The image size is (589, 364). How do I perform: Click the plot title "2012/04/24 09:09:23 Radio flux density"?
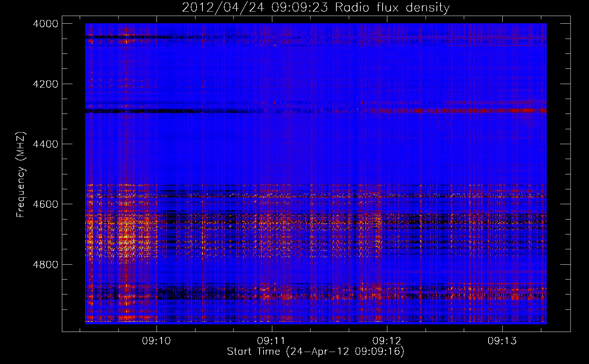[x=316, y=8]
